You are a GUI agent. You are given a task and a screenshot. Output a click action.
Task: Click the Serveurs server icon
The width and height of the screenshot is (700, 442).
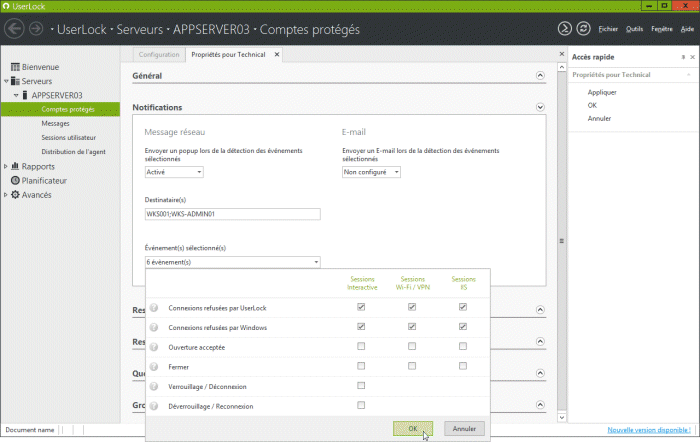click(15, 81)
